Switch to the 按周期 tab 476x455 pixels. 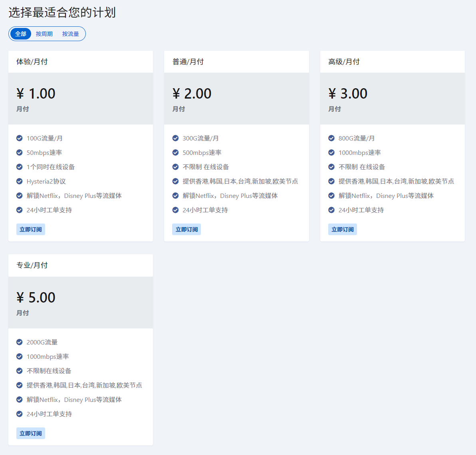(x=44, y=34)
